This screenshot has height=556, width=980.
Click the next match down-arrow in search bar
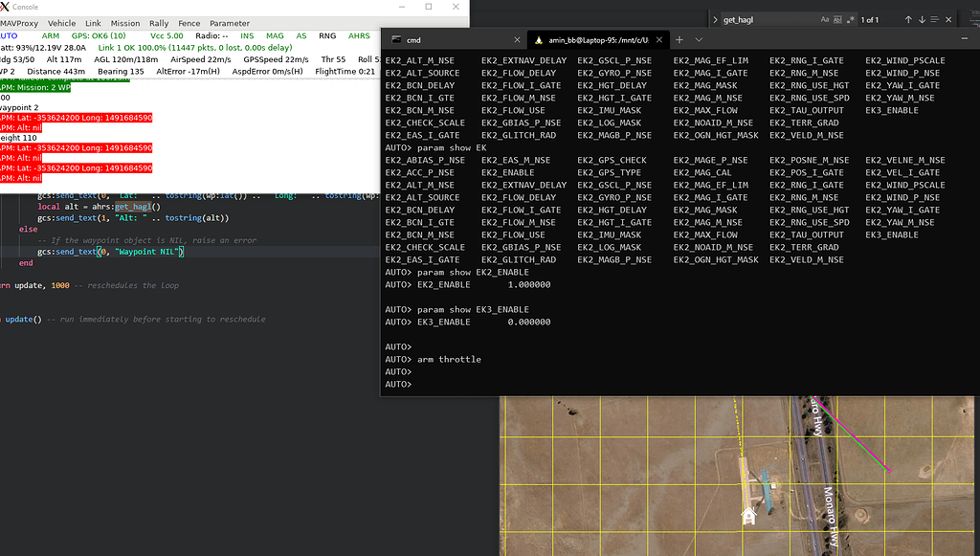[x=922, y=19]
